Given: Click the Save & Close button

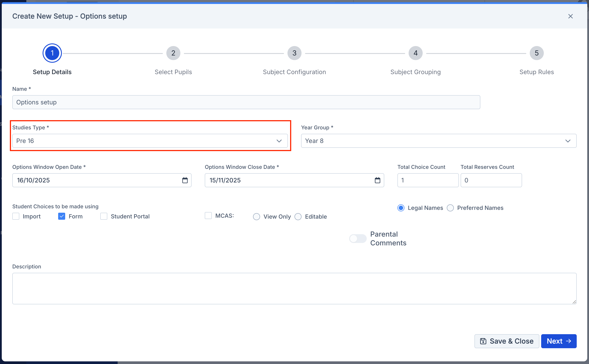Looking at the screenshot, I should [507, 341].
